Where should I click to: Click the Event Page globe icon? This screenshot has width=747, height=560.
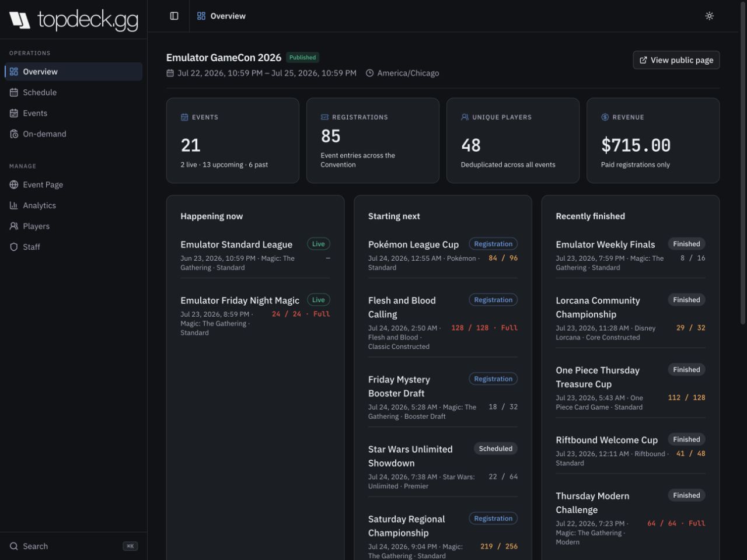14,184
